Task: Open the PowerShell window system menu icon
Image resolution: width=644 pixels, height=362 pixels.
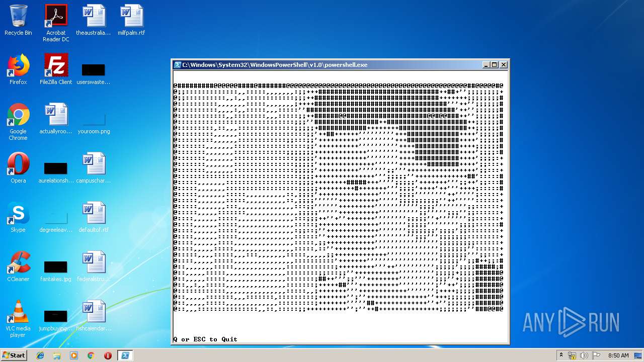Action: [x=177, y=65]
